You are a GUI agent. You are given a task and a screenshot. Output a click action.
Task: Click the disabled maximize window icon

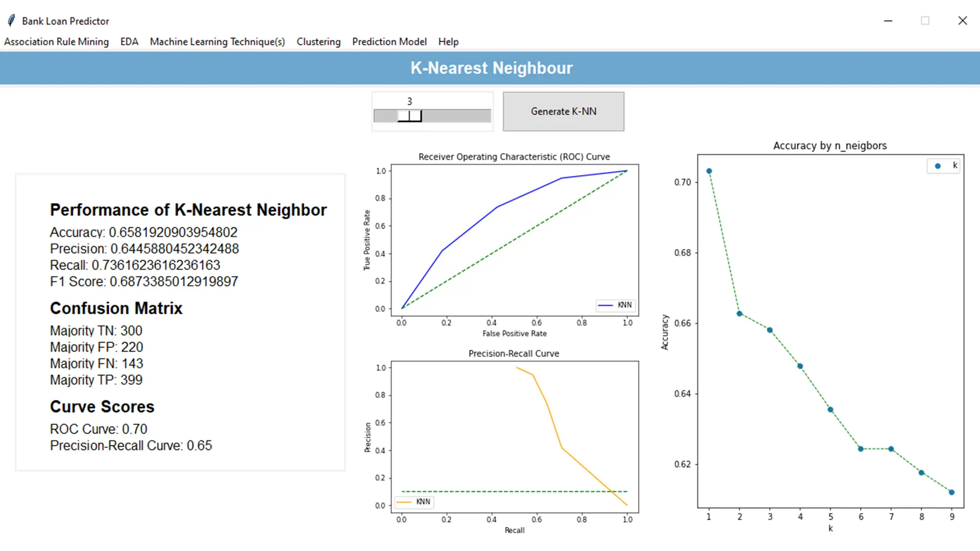[x=925, y=21]
